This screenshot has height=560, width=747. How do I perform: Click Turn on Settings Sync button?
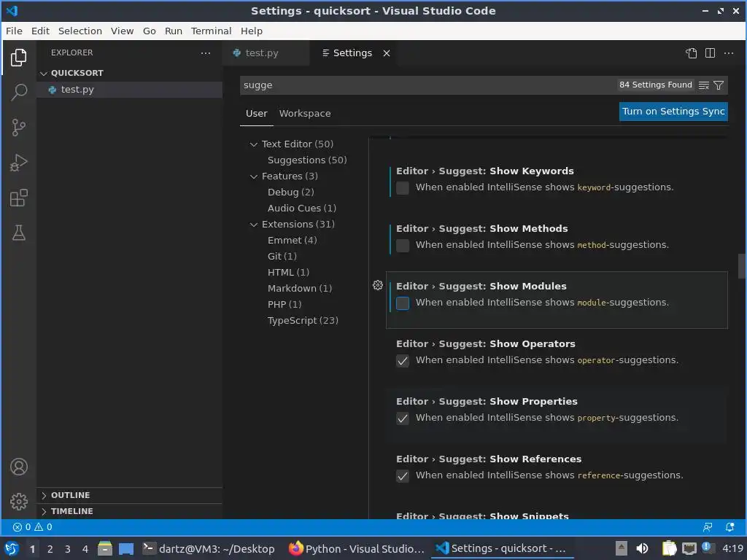pos(673,112)
